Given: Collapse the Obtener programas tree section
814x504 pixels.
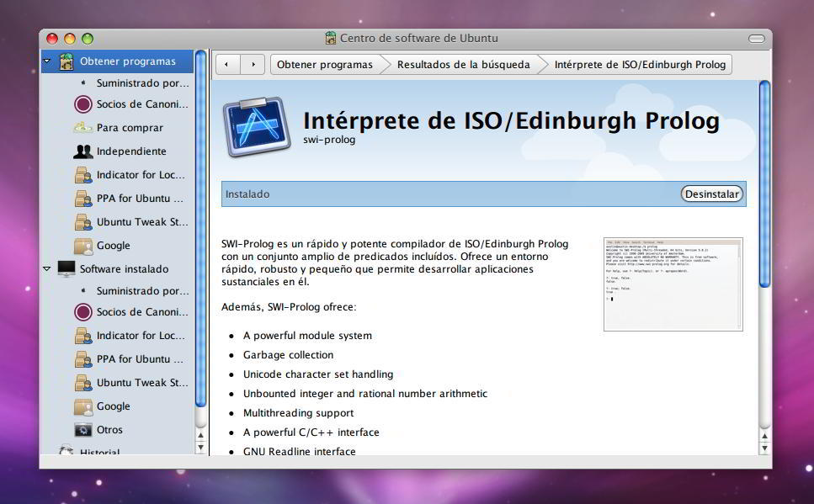Looking at the screenshot, I should click(47, 61).
